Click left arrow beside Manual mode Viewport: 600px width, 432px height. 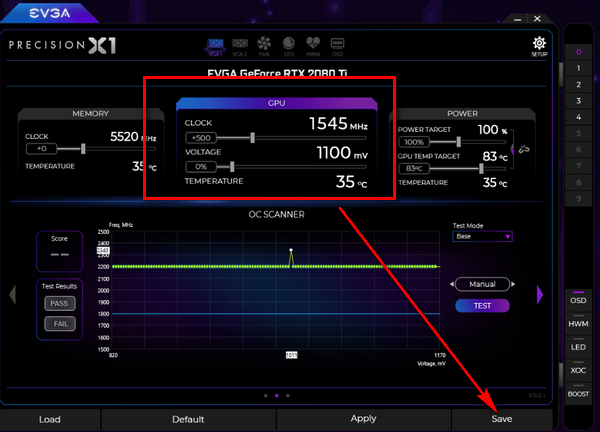[x=452, y=284]
